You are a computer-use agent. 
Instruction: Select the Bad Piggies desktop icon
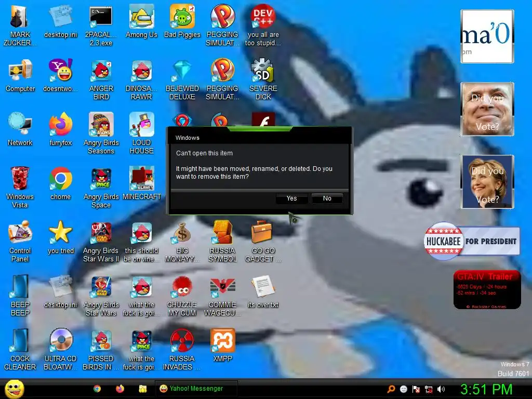tap(182, 21)
